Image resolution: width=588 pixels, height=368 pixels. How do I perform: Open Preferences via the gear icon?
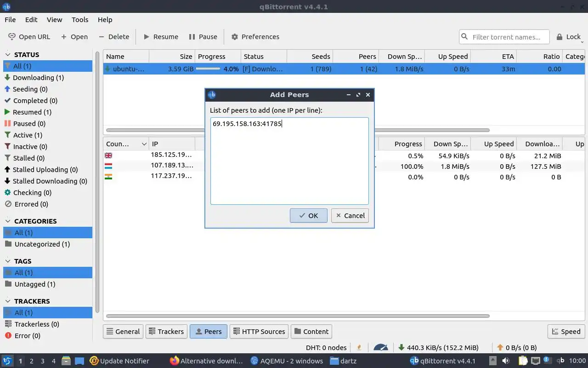[x=235, y=37]
